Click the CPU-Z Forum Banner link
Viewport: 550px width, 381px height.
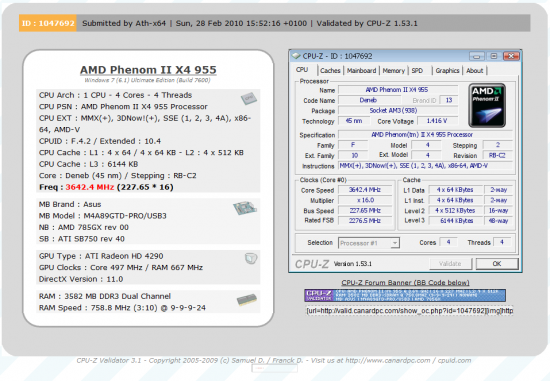[405, 282]
